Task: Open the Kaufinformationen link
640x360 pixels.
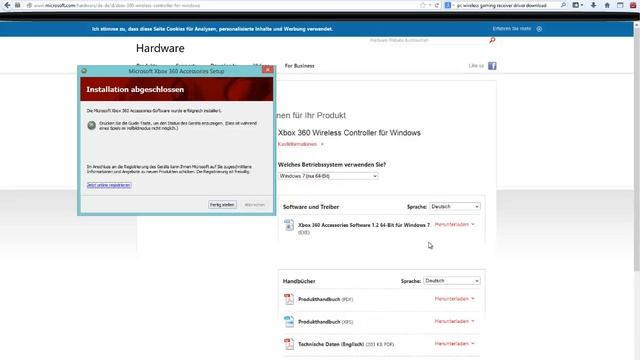Action: click(297, 144)
